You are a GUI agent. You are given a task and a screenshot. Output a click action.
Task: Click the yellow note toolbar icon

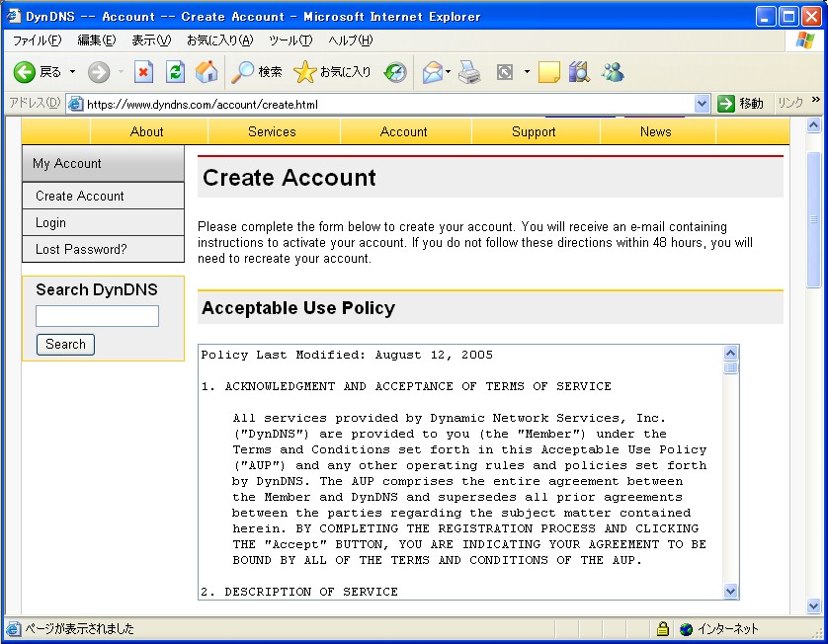click(x=549, y=72)
